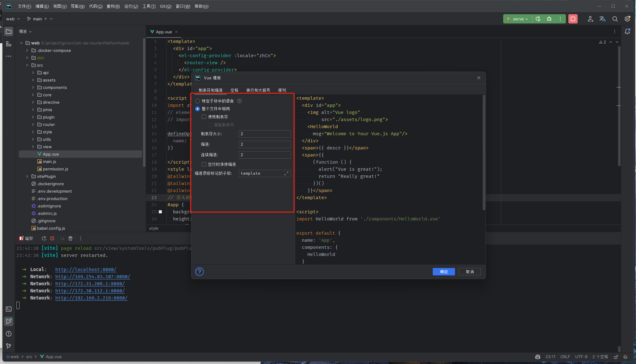Click the tab size input field
This screenshot has height=364, width=636.
[265, 134]
